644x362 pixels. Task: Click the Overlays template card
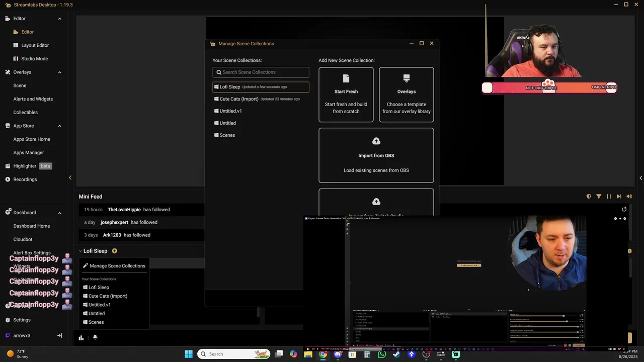[x=407, y=95]
